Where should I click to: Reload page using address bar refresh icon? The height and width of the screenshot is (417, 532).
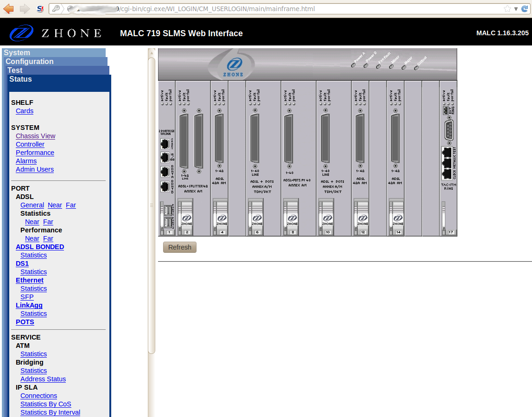tap(525, 9)
